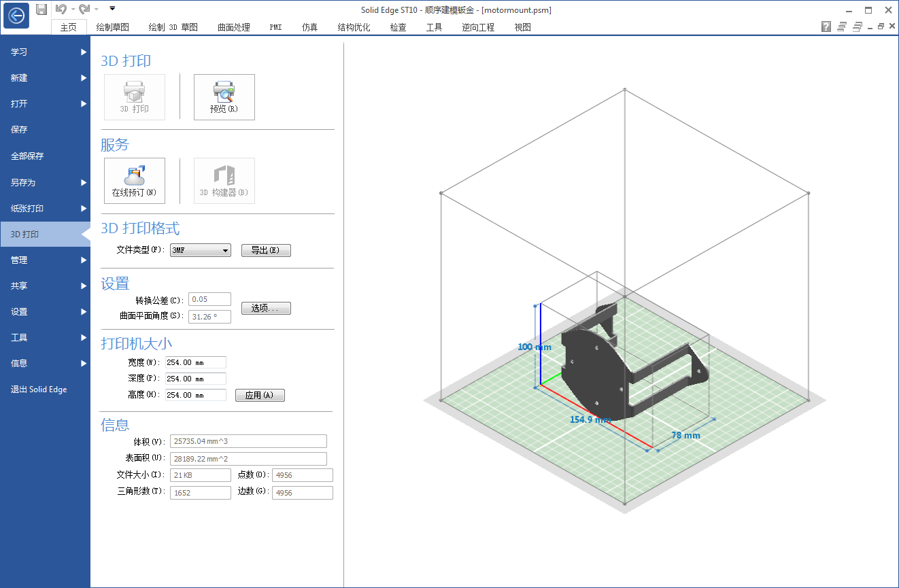Screen dimensions: 899x588
Task: Click the Save floppy disk icon
Action: click(41, 9)
